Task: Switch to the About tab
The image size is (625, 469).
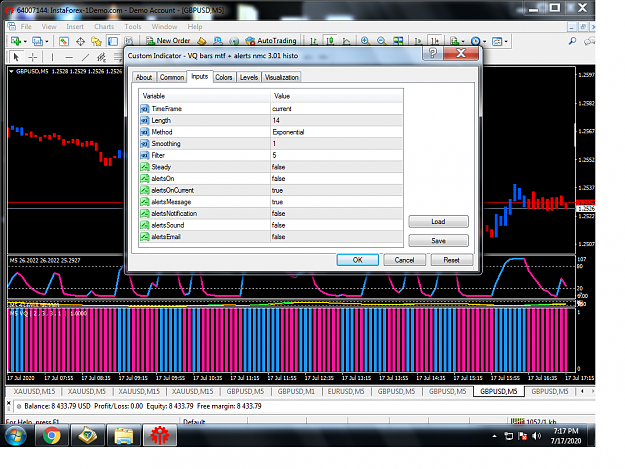Action: tap(144, 77)
